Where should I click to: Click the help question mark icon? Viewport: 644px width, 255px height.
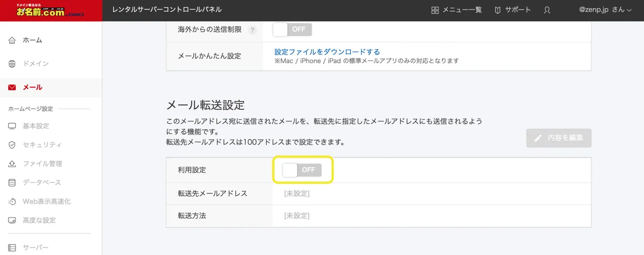[251, 30]
